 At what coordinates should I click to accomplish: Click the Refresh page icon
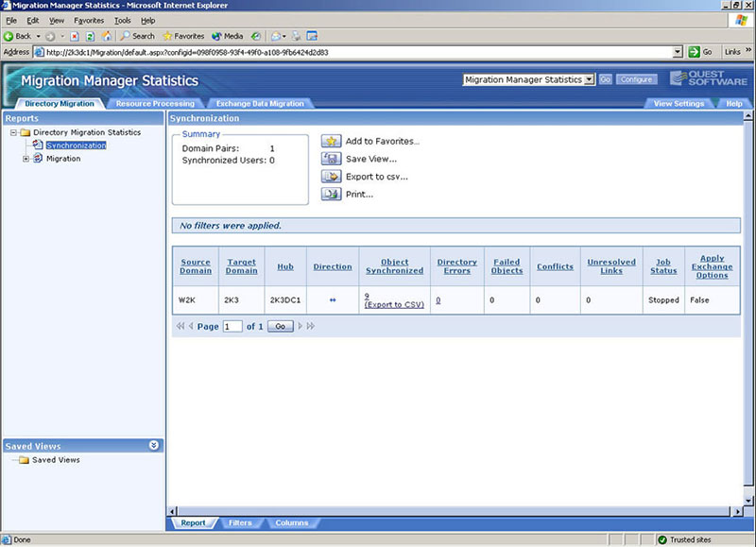(90, 36)
